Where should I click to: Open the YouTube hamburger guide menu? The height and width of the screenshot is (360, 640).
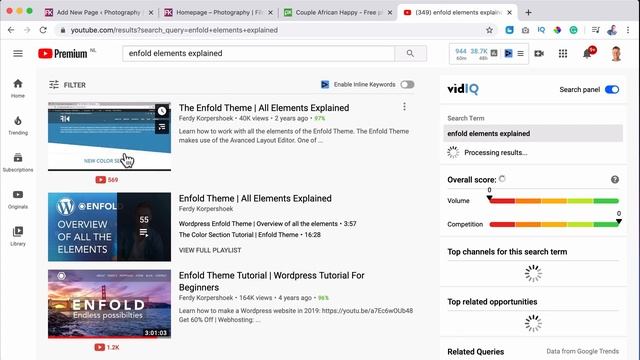[x=18, y=53]
